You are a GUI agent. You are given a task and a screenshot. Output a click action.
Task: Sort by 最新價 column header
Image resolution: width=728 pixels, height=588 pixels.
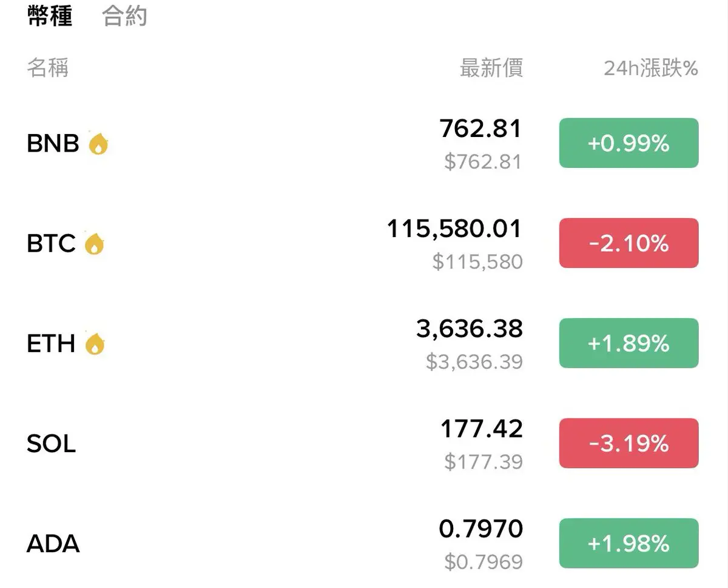[491, 68]
